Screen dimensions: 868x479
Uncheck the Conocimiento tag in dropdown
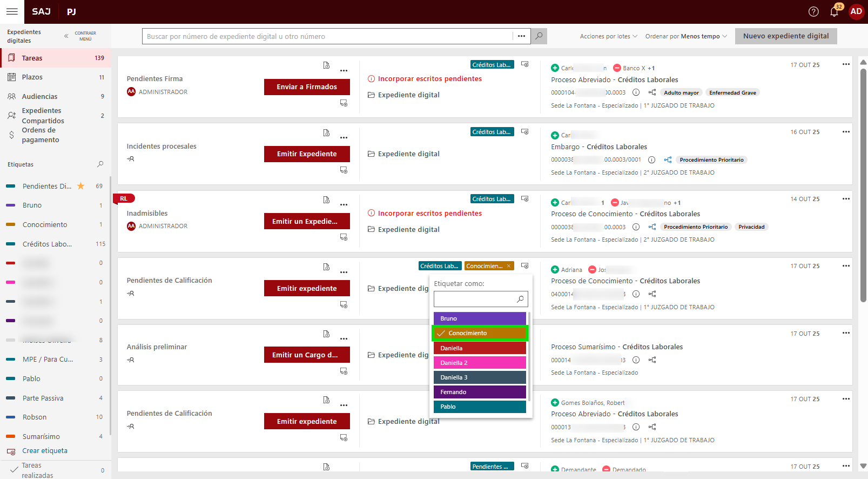(x=480, y=333)
